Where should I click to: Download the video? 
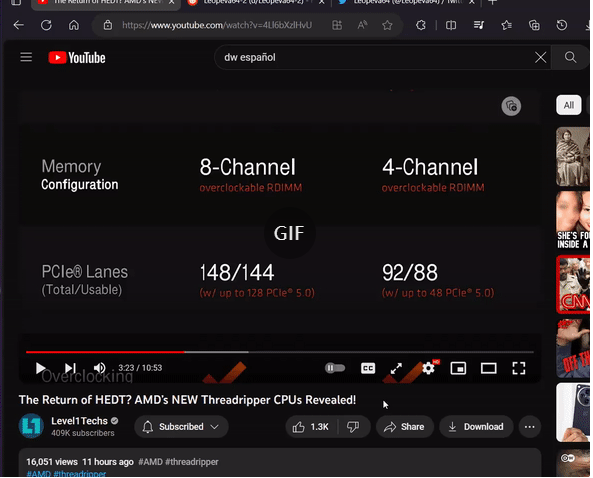(476, 427)
